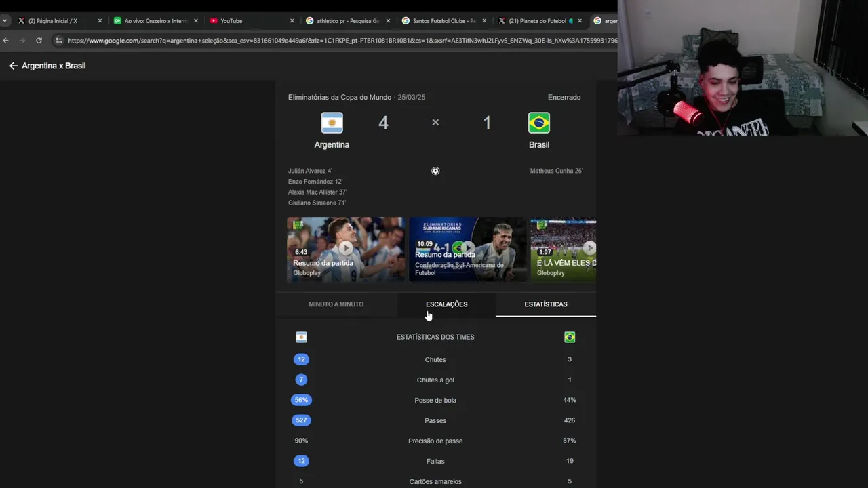868x488 pixels.
Task: Click the Brasil flag in the scoreboard
Action: click(x=539, y=123)
